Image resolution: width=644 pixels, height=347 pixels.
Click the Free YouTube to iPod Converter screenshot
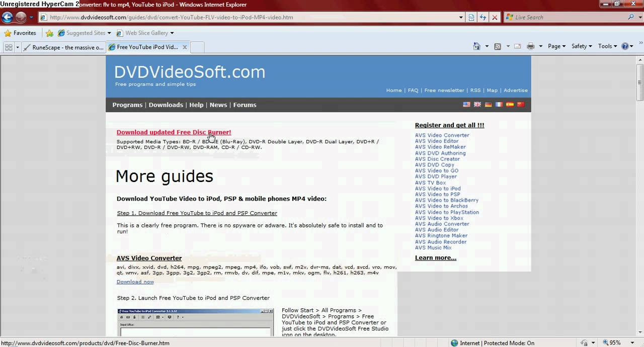point(196,323)
